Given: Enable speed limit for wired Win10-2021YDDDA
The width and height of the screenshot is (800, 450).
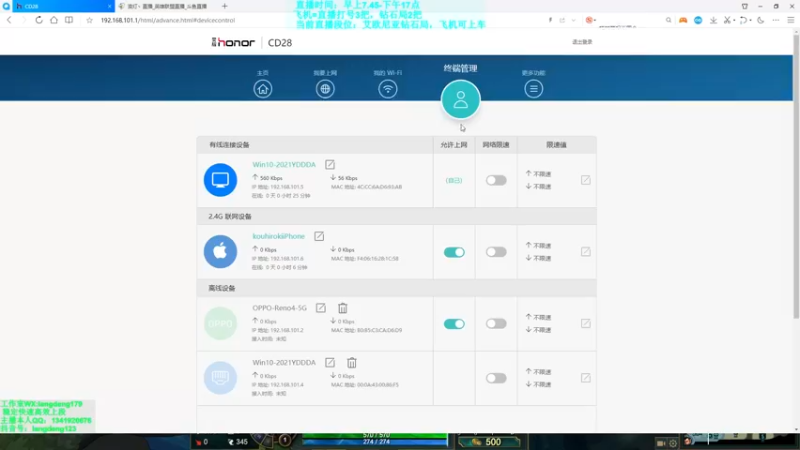Looking at the screenshot, I should [496, 180].
